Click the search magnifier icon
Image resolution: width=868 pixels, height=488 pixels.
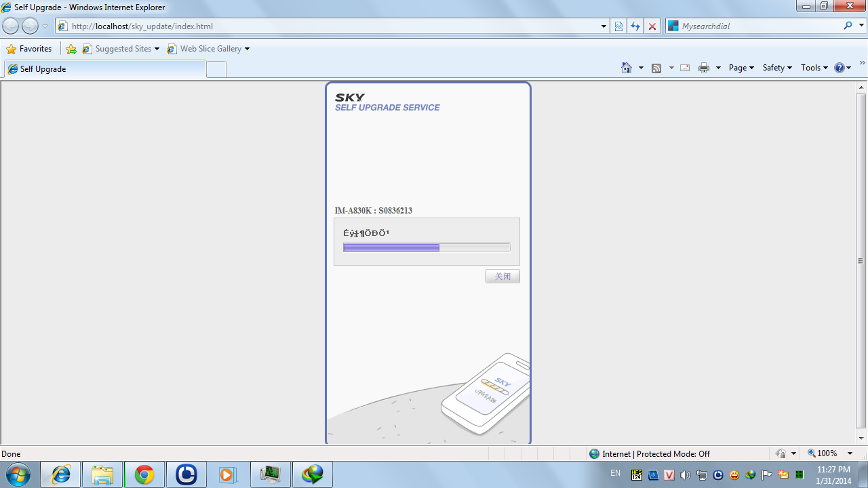click(x=848, y=26)
